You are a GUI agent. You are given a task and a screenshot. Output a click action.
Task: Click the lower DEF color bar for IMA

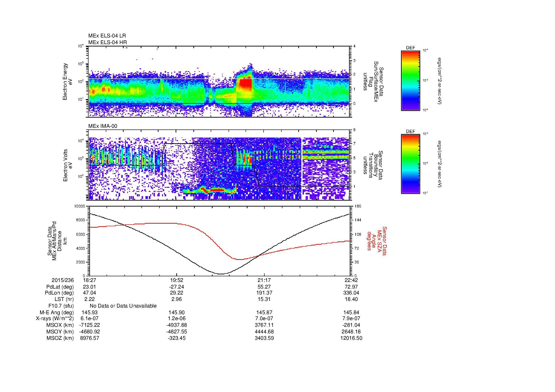point(410,164)
